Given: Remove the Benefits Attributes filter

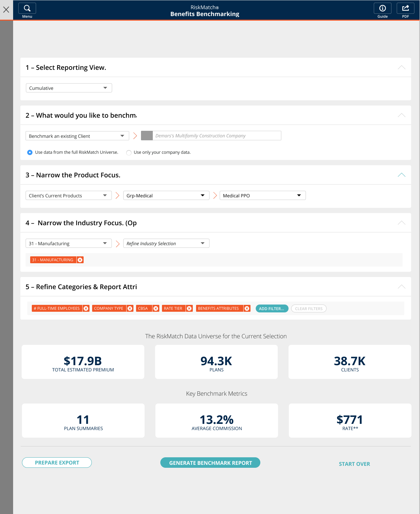Looking at the screenshot, I should (247, 308).
